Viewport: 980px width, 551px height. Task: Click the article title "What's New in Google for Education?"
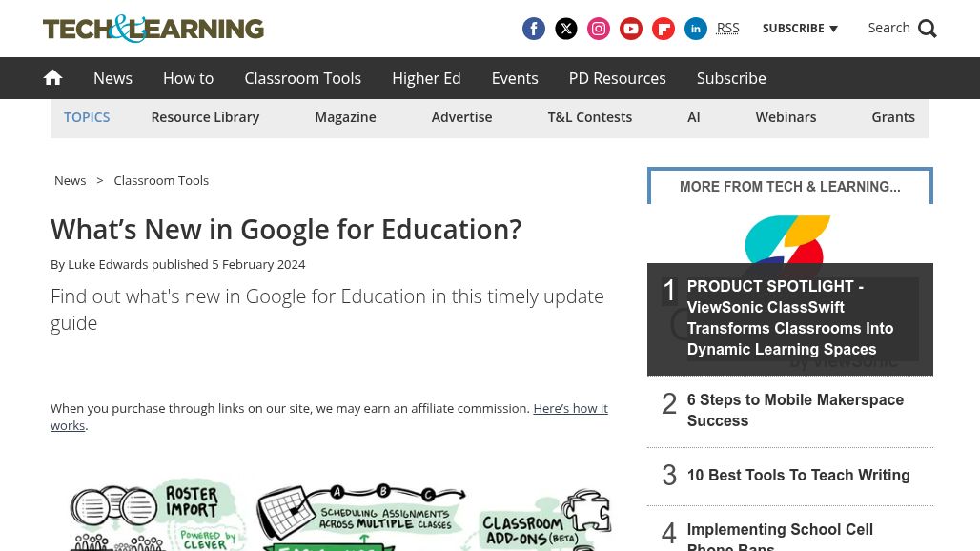286,230
